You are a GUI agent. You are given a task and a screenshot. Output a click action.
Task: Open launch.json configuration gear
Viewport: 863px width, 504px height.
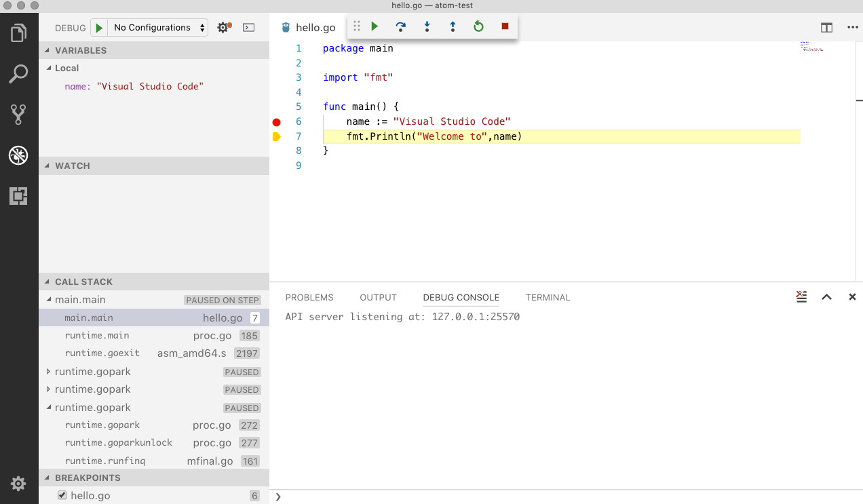tap(223, 28)
